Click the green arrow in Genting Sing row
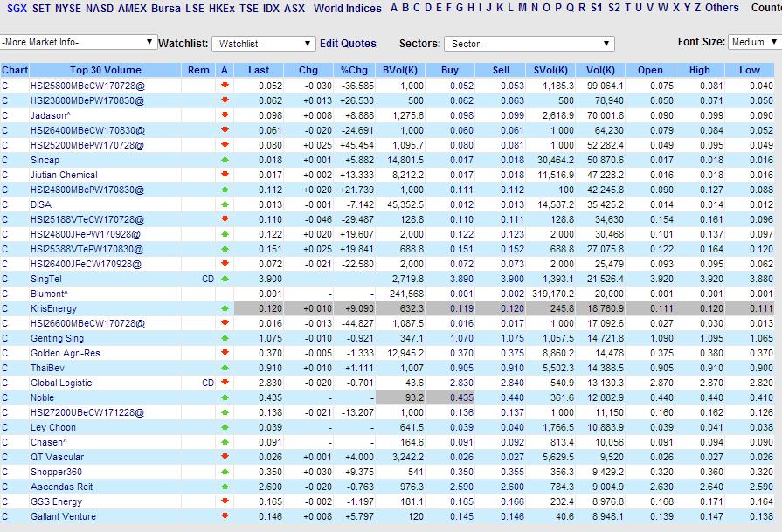Screen dimensions: 782x532 click(x=225, y=338)
